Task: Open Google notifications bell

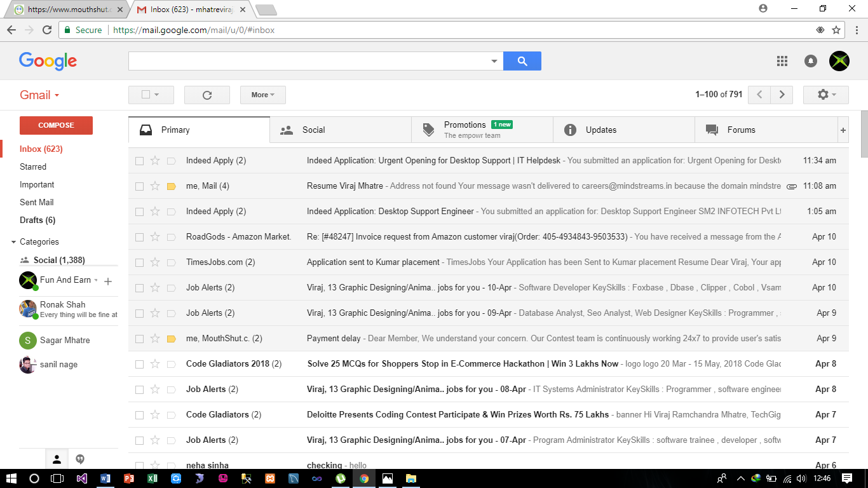Action: click(x=811, y=61)
